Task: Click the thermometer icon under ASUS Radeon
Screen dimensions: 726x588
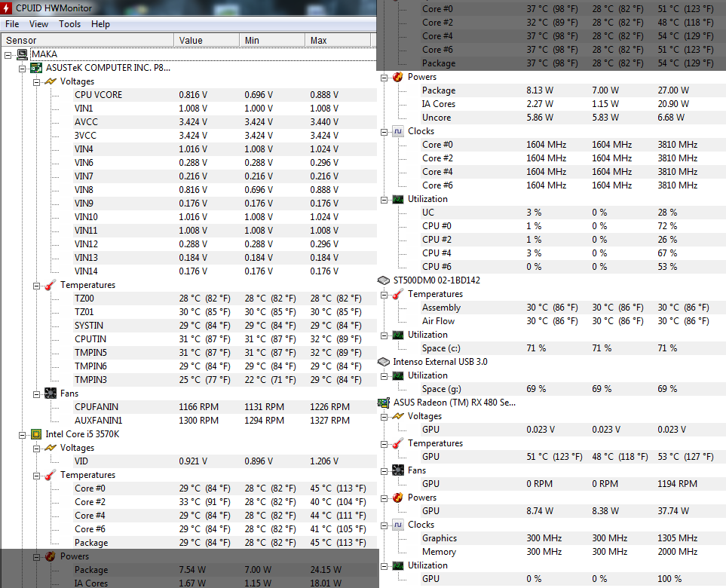Action: point(398,443)
